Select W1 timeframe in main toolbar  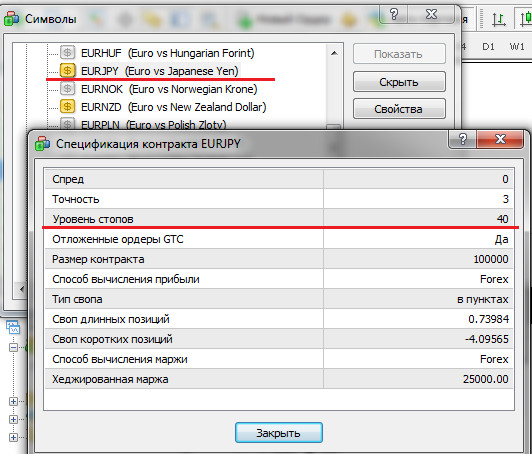click(517, 46)
